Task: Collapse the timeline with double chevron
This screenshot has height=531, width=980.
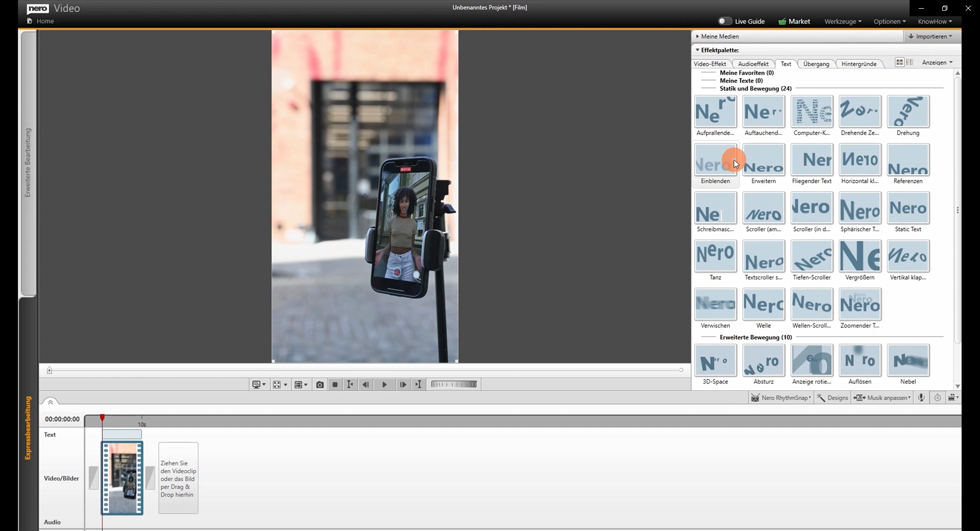Action: point(50,402)
